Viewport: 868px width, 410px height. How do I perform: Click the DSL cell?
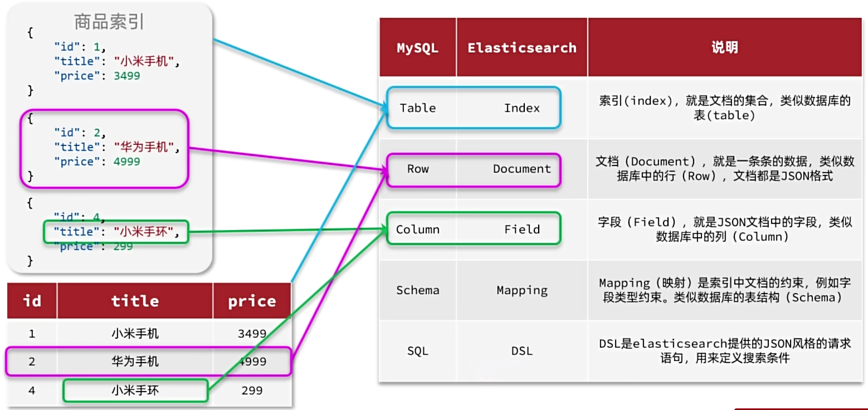[x=521, y=351]
